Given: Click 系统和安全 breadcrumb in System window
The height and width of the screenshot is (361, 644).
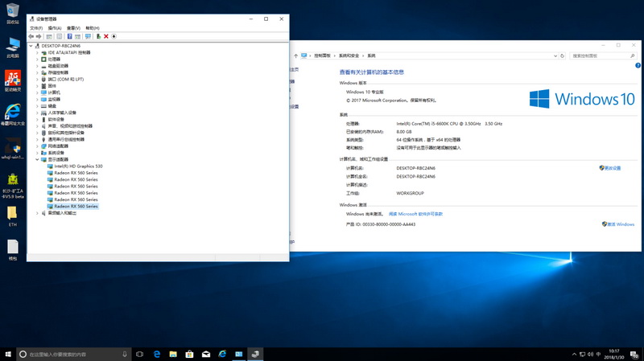Looking at the screenshot, I should (x=349, y=55).
